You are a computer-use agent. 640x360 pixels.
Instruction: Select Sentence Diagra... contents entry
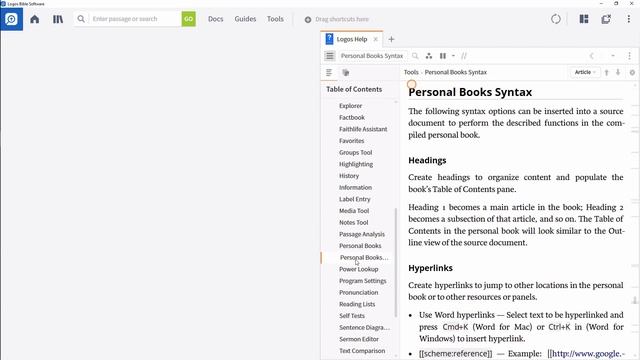(x=364, y=328)
